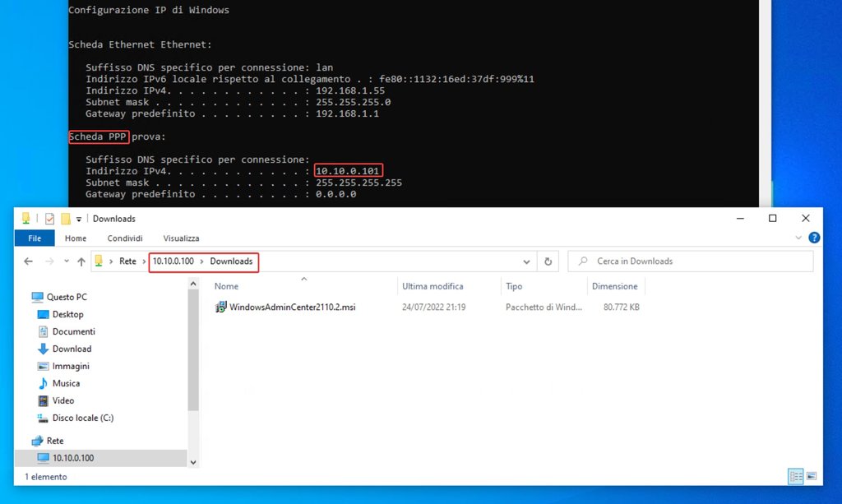This screenshot has height=504, width=842.
Task: Click Rete in the address breadcrumb
Action: coord(127,261)
